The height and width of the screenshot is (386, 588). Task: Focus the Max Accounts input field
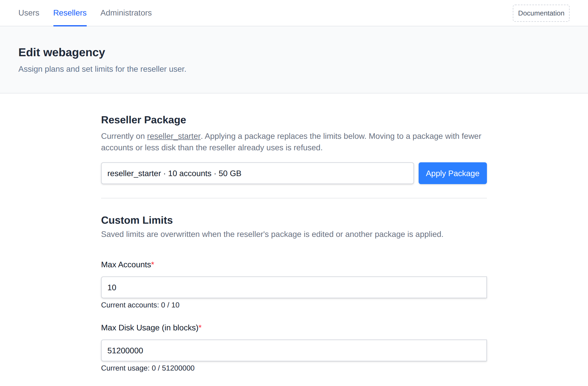[294, 287]
